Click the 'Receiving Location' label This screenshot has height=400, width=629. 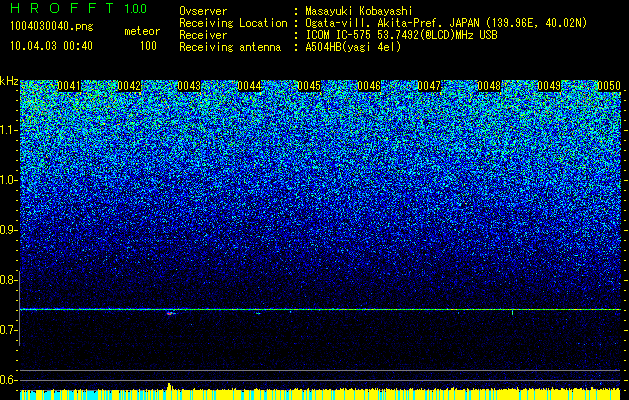[x=233, y=23]
